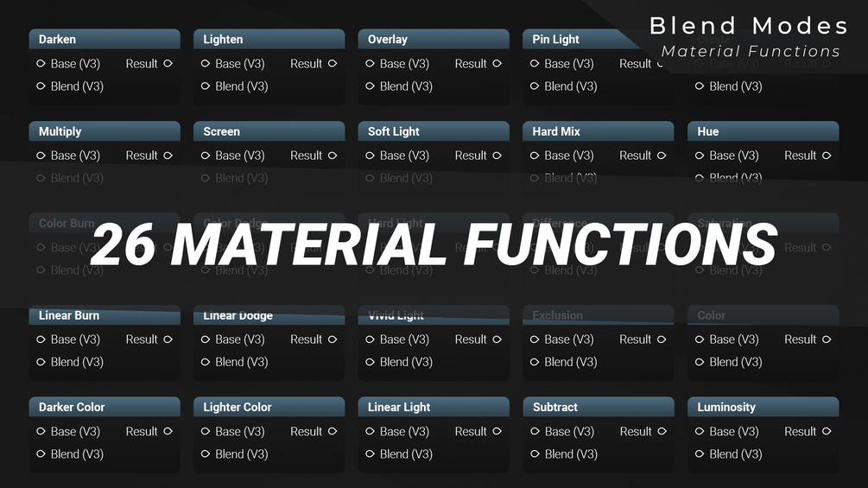Click the Lighten node's Result output pin
Screen dimensions: 868x488
(x=333, y=64)
